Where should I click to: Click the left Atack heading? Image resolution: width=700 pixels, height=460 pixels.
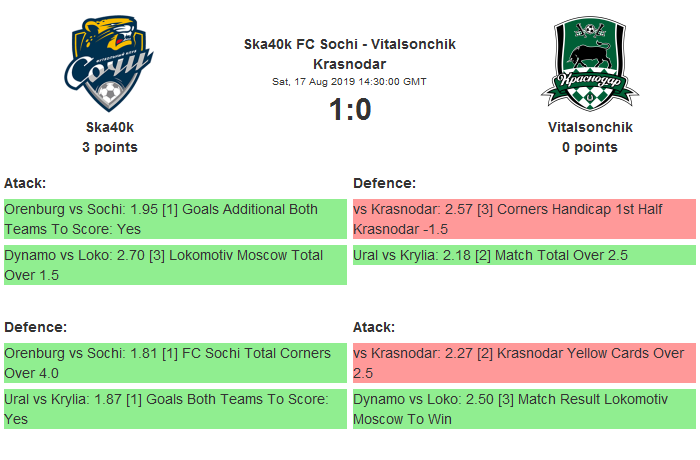[x=25, y=183]
